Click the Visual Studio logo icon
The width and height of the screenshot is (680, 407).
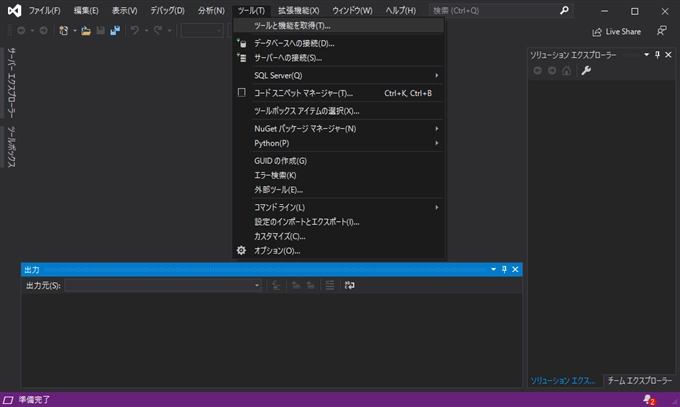pyautogui.click(x=14, y=10)
